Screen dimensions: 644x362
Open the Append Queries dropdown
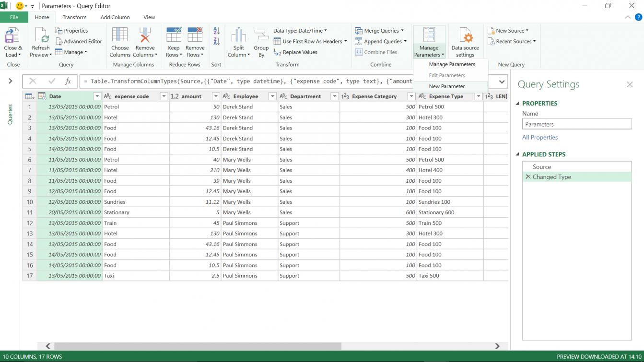pyautogui.click(x=381, y=41)
